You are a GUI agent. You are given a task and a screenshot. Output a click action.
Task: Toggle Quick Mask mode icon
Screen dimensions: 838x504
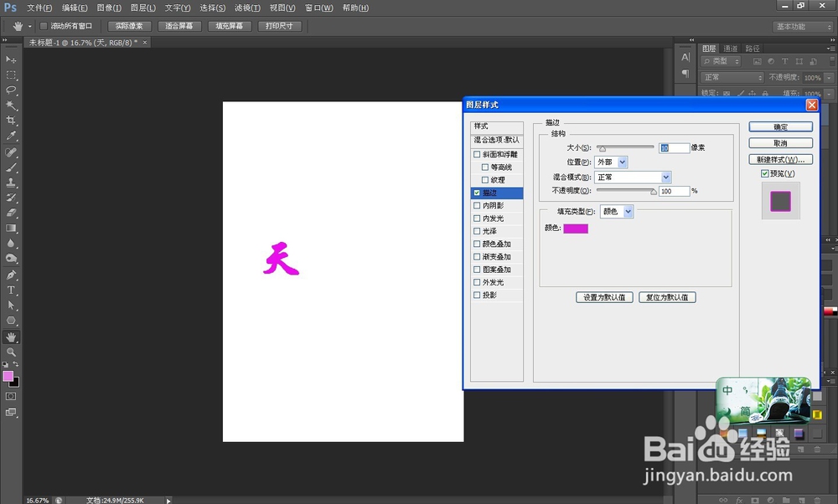pos(11,397)
